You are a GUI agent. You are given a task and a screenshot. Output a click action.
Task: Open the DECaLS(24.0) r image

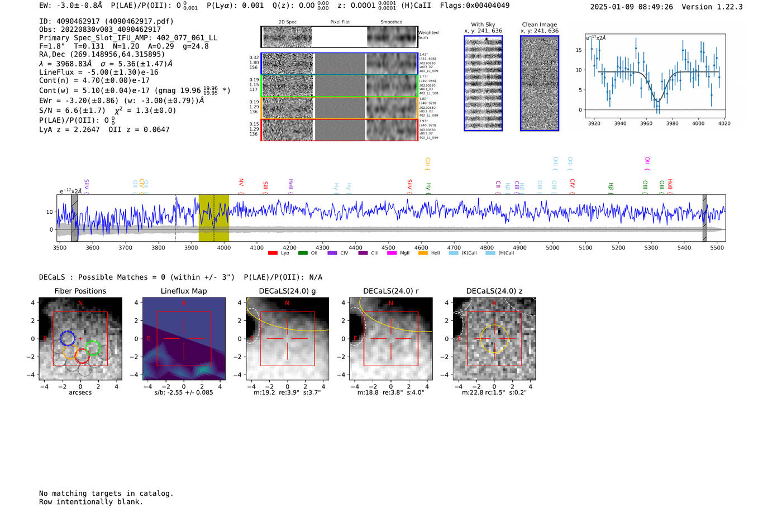click(390, 339)
